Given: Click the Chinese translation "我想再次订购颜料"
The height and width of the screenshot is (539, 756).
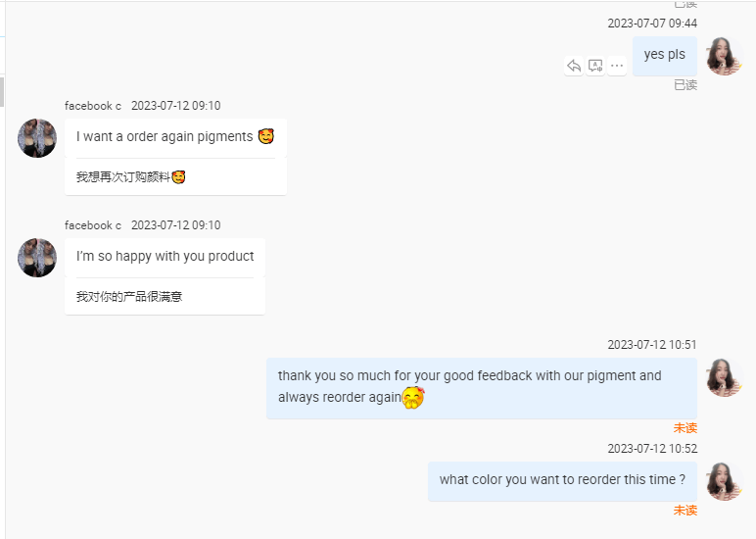Looking at the screenshot, I should [x=123, y=177].
